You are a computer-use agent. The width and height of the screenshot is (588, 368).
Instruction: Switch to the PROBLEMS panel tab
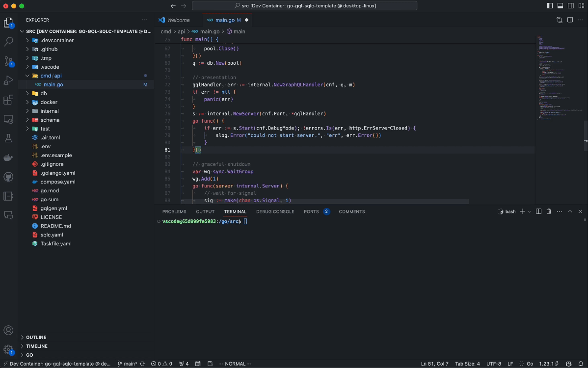(174, 211)
